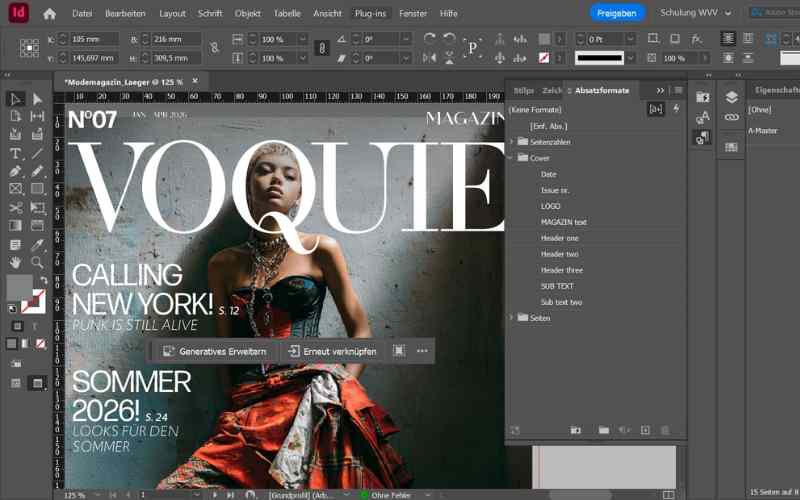Rotate 90° clockwise icon in control bar

point(430,38)
